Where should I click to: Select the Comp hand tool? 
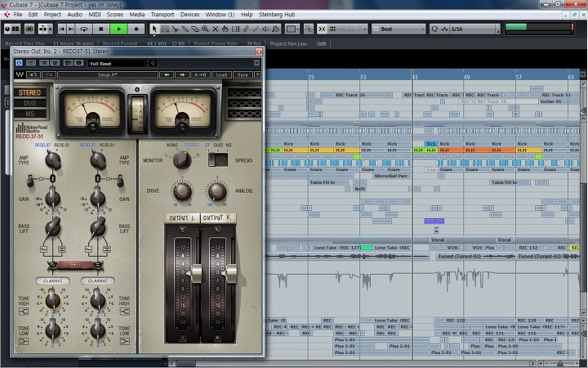pos(225,29)
